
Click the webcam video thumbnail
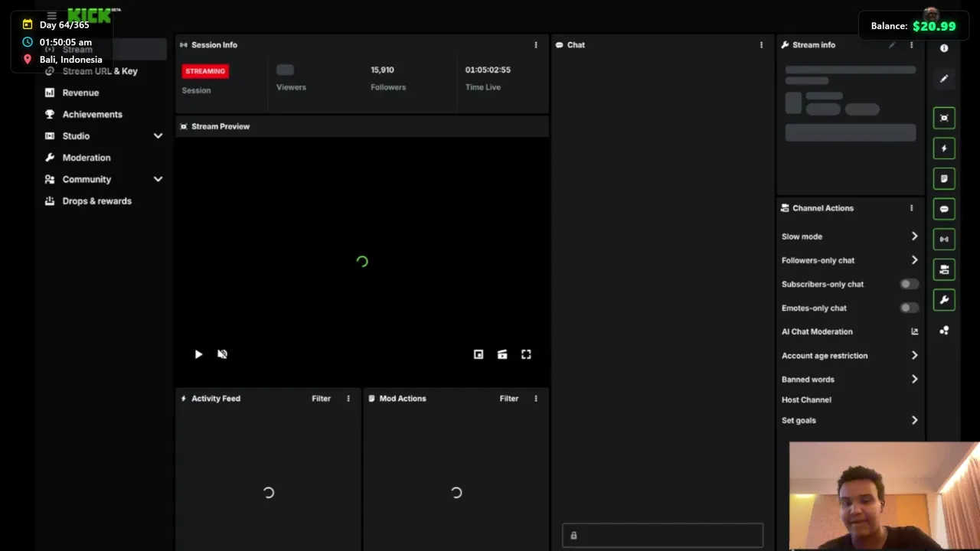[x=884, y=496]
